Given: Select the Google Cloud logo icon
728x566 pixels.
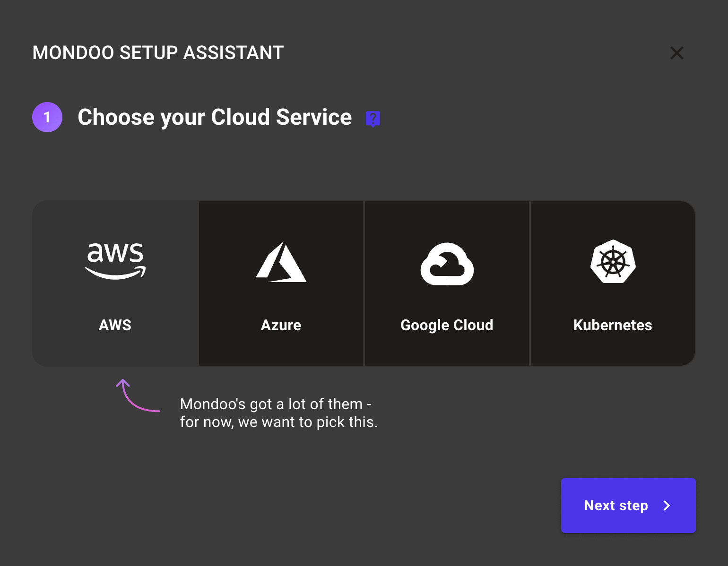Looking at the screenshot, I should pyautogui.click(x=447, y=265).
